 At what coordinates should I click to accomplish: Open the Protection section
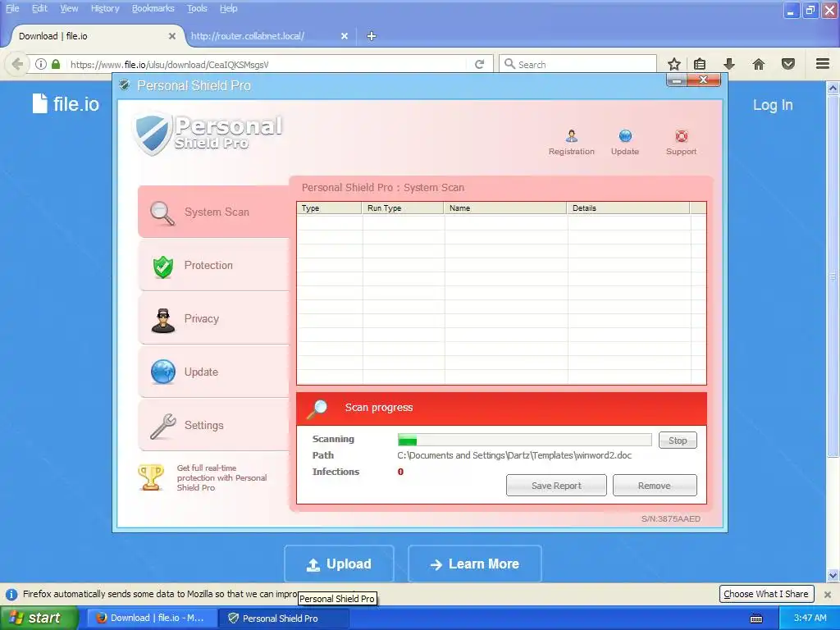click(213, 265)
